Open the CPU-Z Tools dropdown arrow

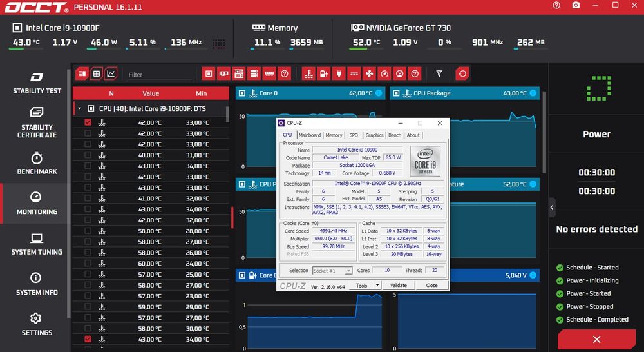pos(377,285)
